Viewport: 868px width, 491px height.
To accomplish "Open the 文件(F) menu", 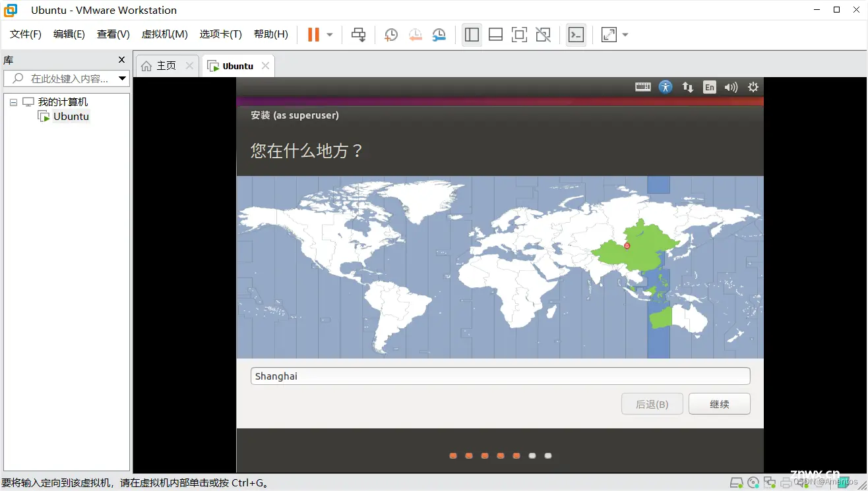I will pos(26,34).
